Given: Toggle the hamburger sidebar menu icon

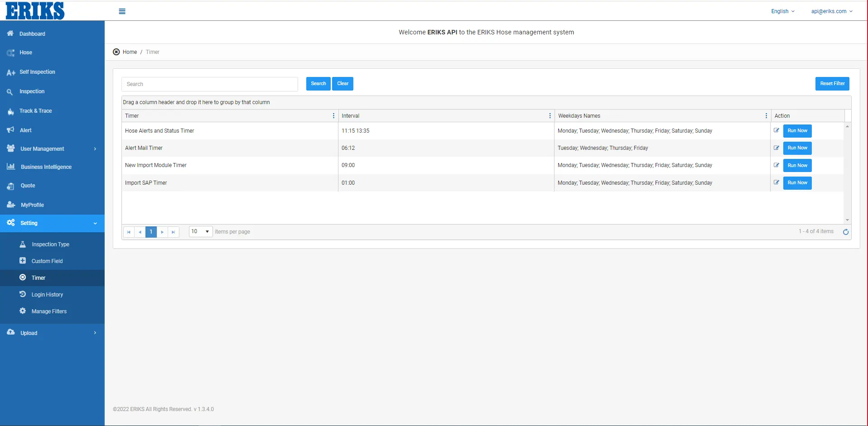Looking at the screenshot, I should pyautogui.click(x=122, y=11).
